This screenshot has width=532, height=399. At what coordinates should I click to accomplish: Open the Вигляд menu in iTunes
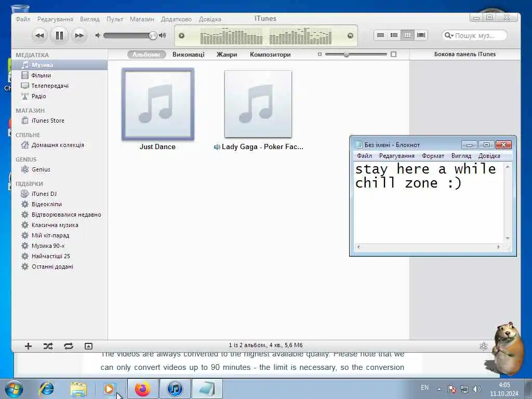click(89, 19)
